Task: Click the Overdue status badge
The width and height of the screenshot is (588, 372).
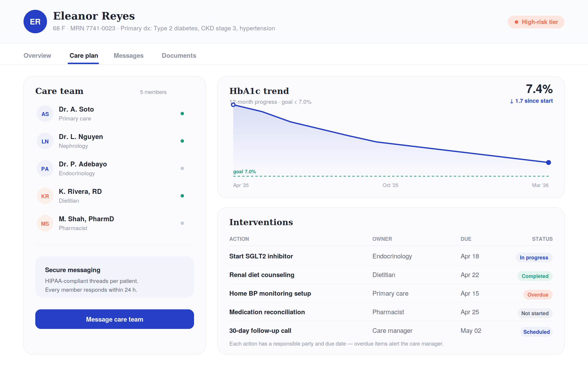Action: pyautogui.click(x=538, y=295)
